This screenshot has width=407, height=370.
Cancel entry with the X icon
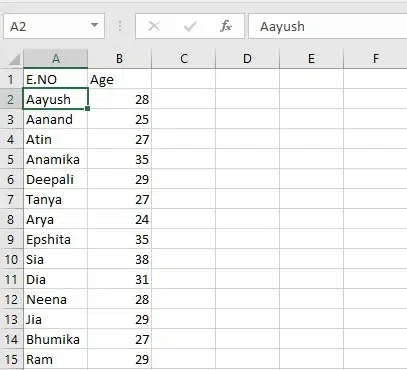(154, 26)
